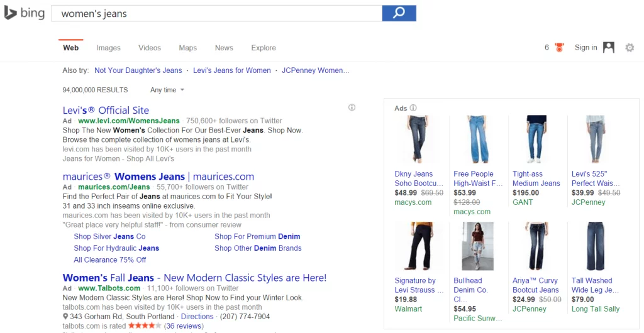
Task: Click the Walmart seller name
Action: pyautogui.click(x=408, y=308)
